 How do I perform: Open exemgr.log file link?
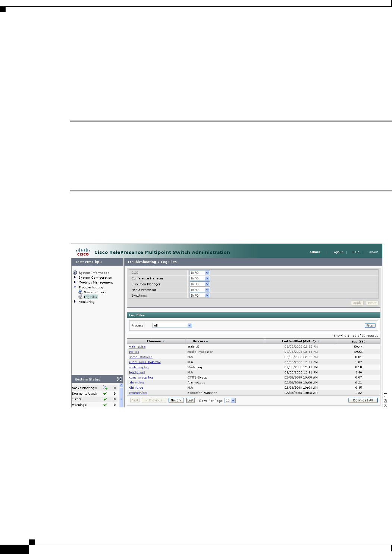pyautogui.click(x=138, y=393)
